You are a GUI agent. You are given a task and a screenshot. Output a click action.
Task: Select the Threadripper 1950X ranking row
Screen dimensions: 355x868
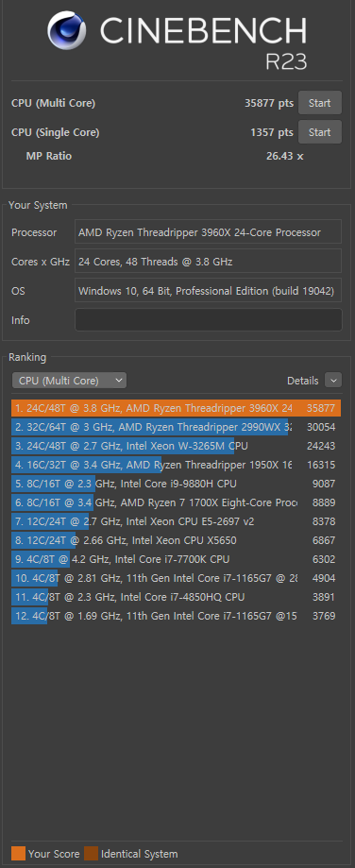coord(176,465)
